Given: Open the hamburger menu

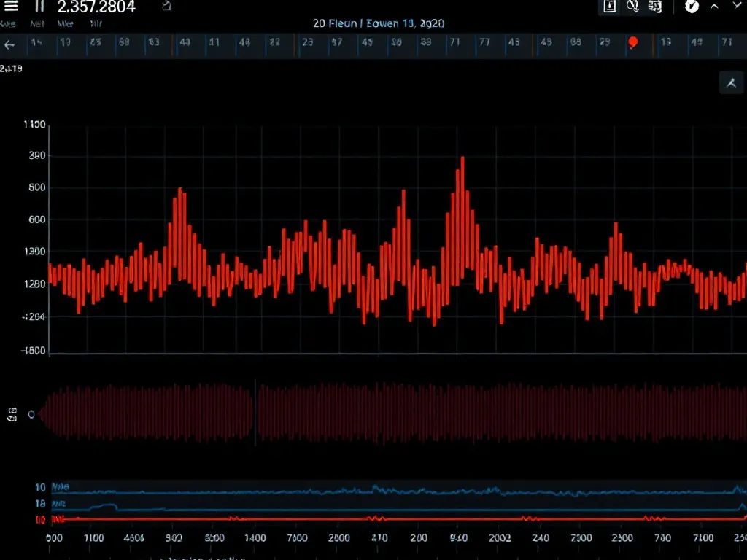Looking at the screenshot, I should click(10, 6).
